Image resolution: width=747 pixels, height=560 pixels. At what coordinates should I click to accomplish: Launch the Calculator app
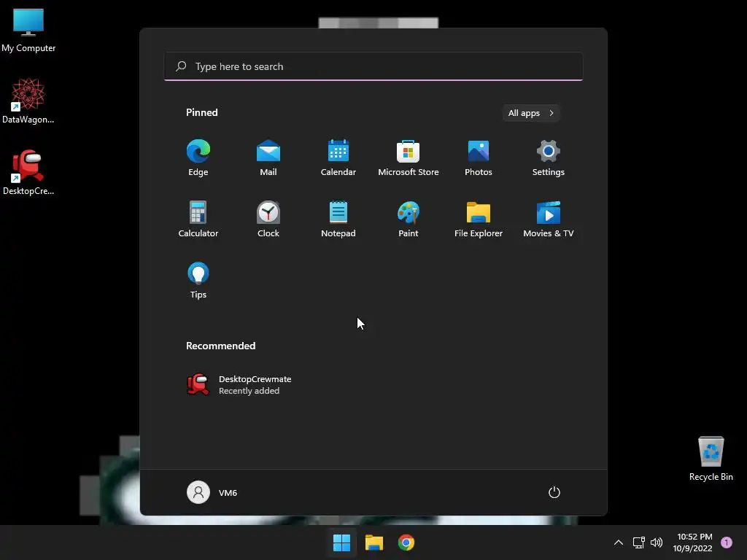198,219
